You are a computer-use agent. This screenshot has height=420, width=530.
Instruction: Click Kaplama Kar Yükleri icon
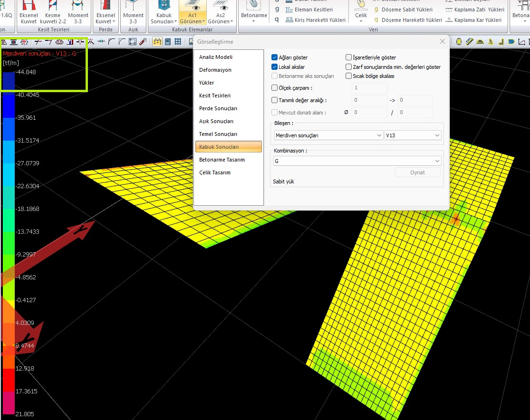[449, 20]
